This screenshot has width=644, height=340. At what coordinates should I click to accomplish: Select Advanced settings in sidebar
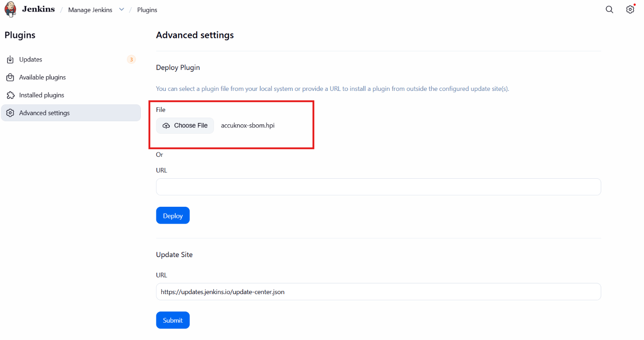[71, 113]
